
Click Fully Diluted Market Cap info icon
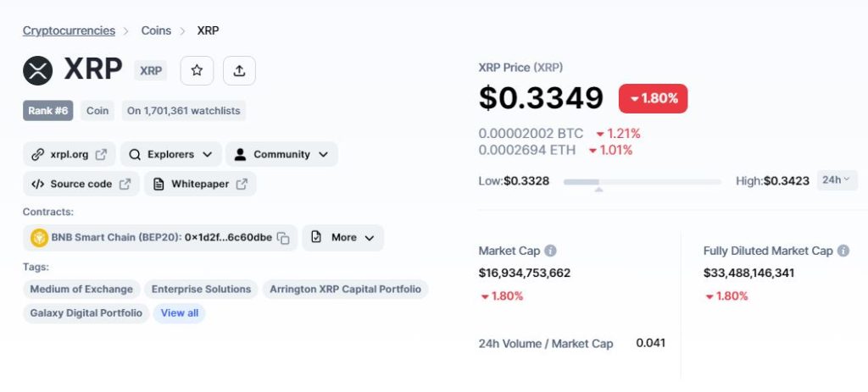coord(843,251)
